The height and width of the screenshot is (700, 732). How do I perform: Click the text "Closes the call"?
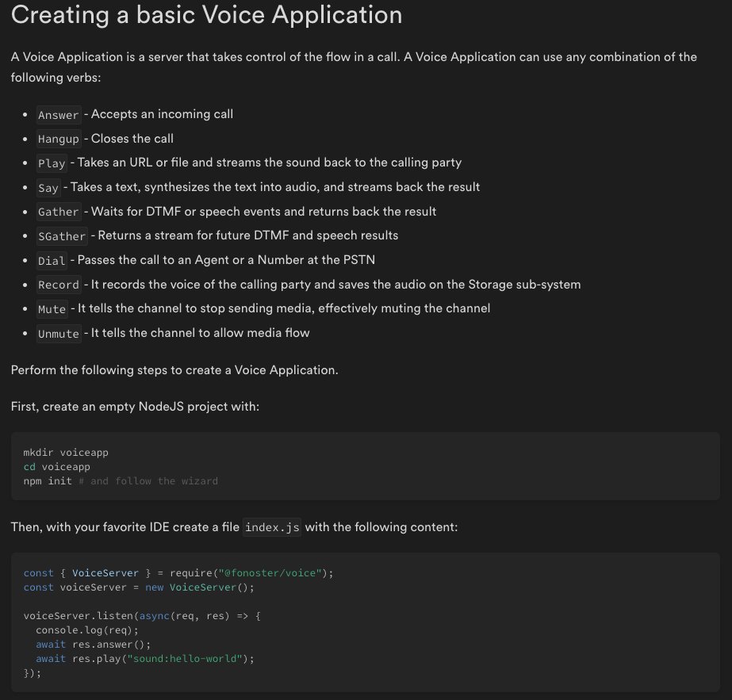(132, 139)
